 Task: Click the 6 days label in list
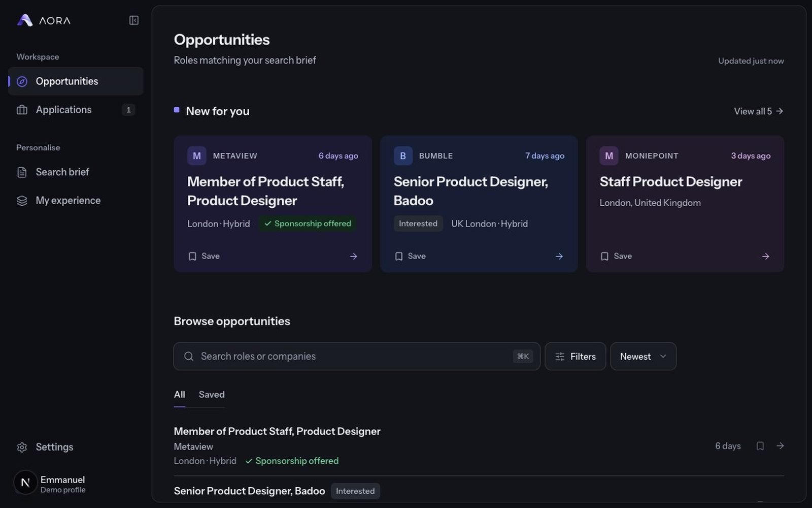728,446
